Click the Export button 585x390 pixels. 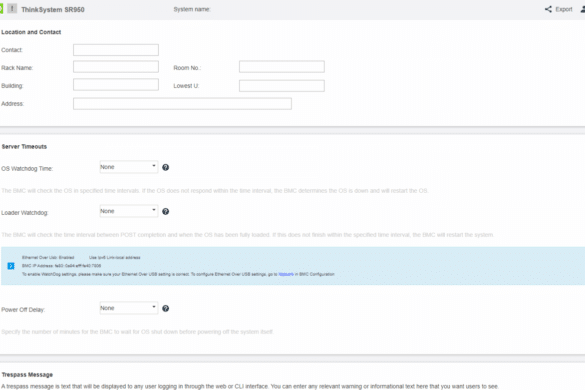tap(559, 9)
